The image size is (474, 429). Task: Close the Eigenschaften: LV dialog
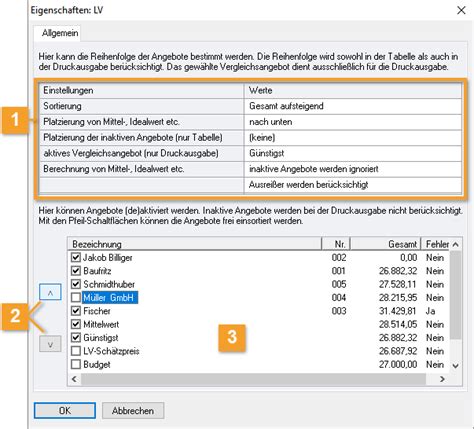click(461, 10)
